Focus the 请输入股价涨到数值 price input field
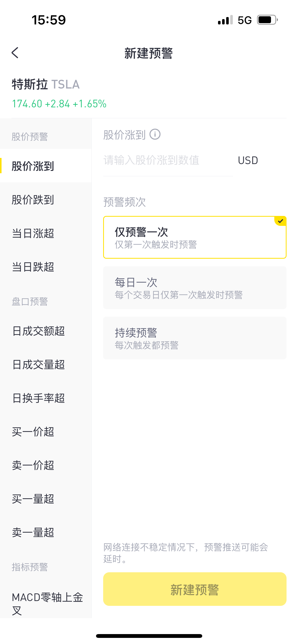 [168, 160]
